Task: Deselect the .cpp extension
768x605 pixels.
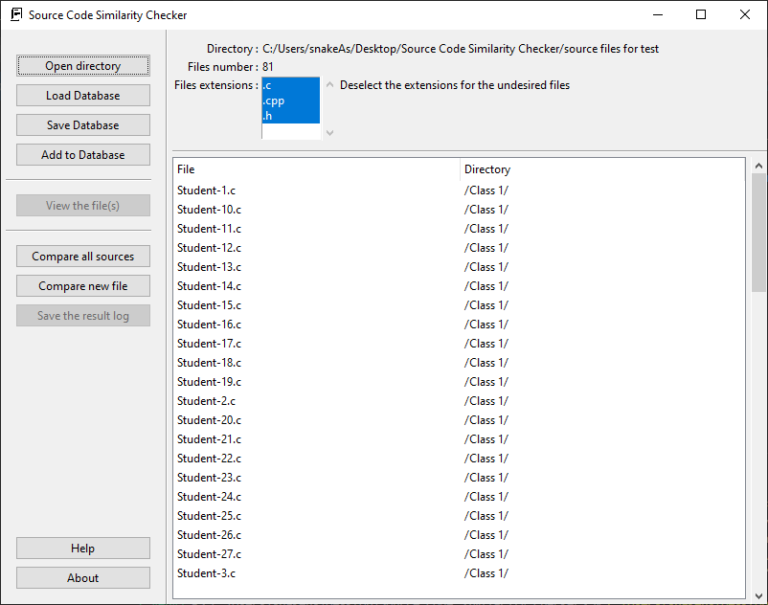Action: (x=290, y=101)
